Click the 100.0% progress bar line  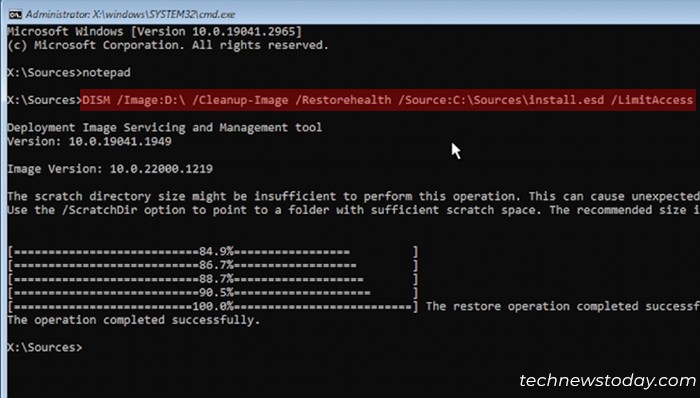pyautogui.click(x=213, y=307)
